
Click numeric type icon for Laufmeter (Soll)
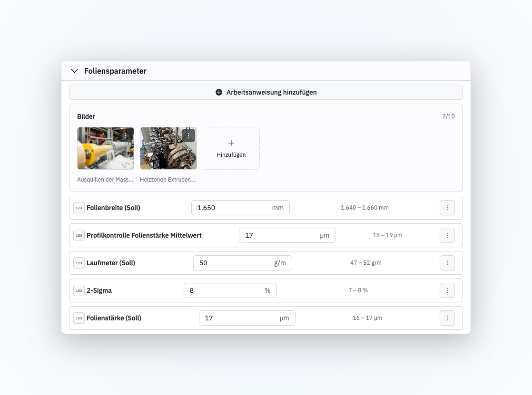coord(79,263)
